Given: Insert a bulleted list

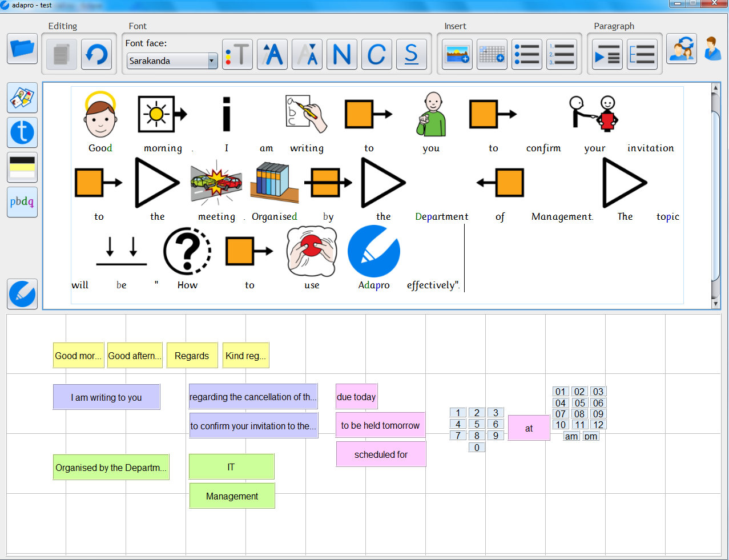Looking at the screenshot, I should 527,55.
